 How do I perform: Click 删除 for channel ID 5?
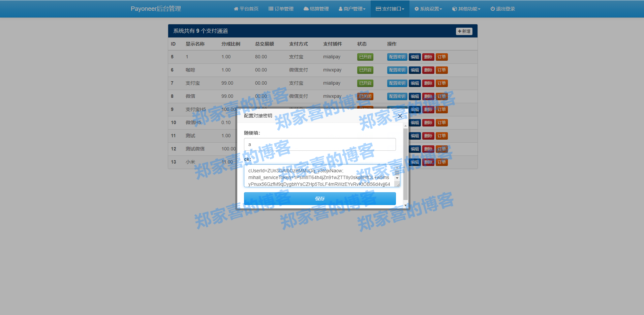[428, 57]
